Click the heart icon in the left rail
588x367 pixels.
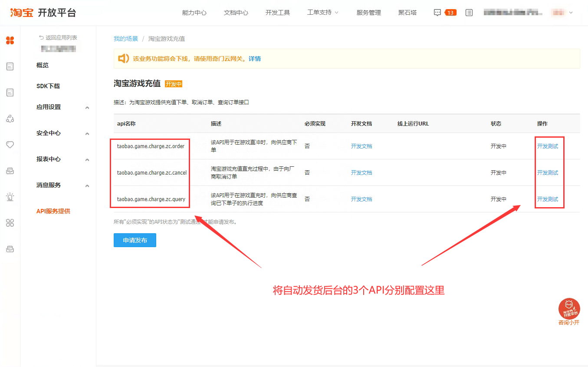[10, 145]
